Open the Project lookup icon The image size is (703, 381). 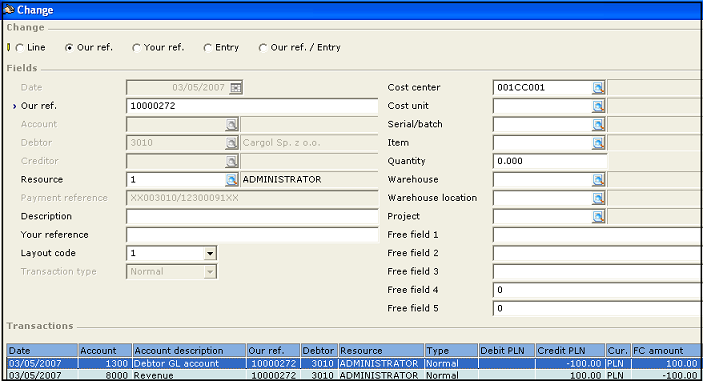(x=598, y=216)
